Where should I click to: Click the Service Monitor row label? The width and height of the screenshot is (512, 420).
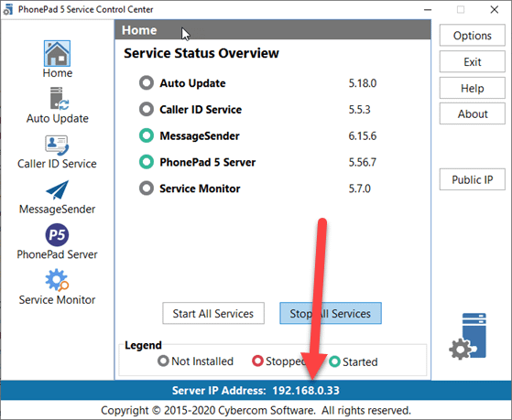click(200, 188)
